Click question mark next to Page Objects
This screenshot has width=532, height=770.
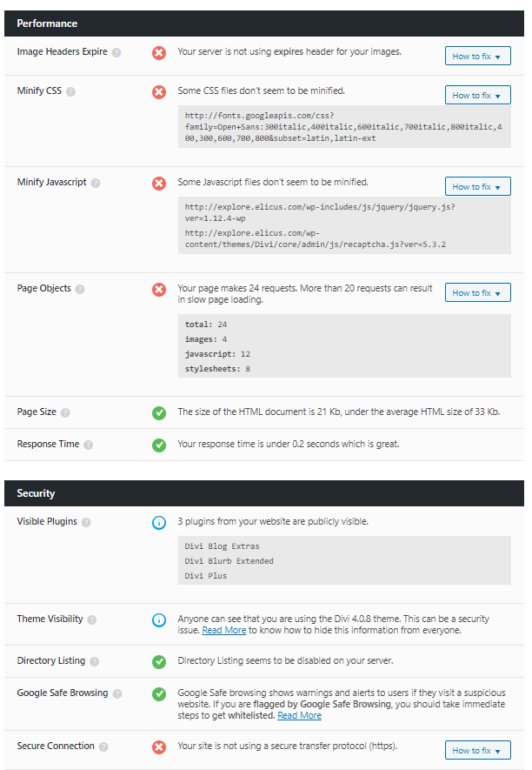pyautogui.click(x=80, y=289)
